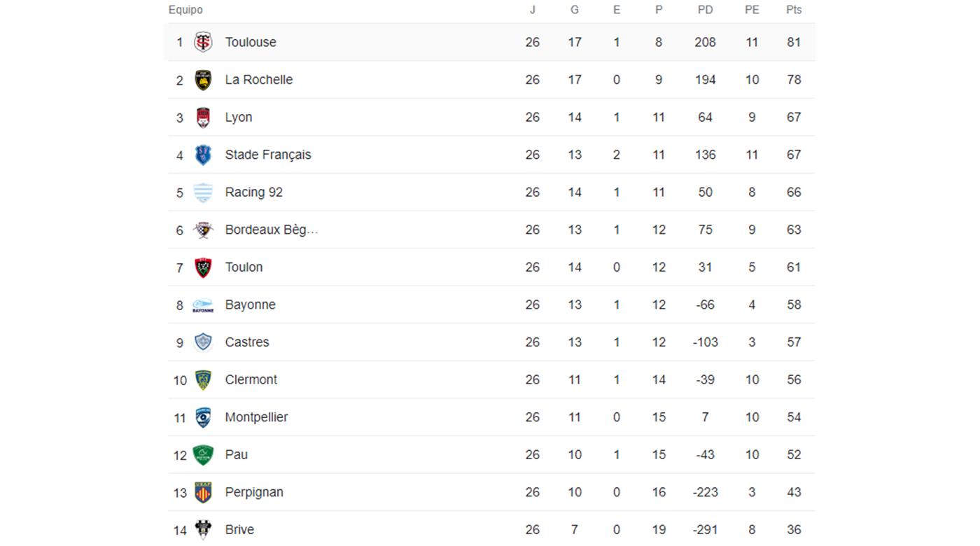Click the Racing 92 striped logo
Image resolution: width=980 pixels, height=546 pixels.
[203, 192]
